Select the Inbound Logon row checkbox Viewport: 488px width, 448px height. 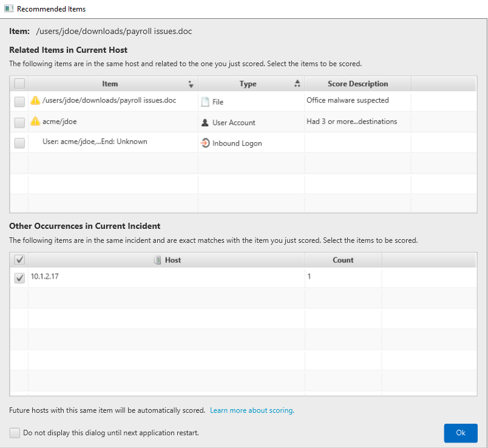pos(19,143)
